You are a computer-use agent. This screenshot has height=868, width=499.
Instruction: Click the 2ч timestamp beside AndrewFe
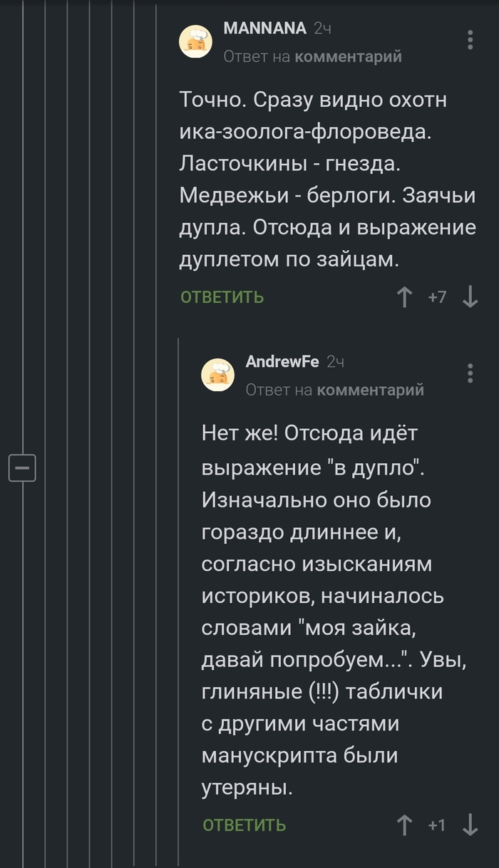[335, 362]
